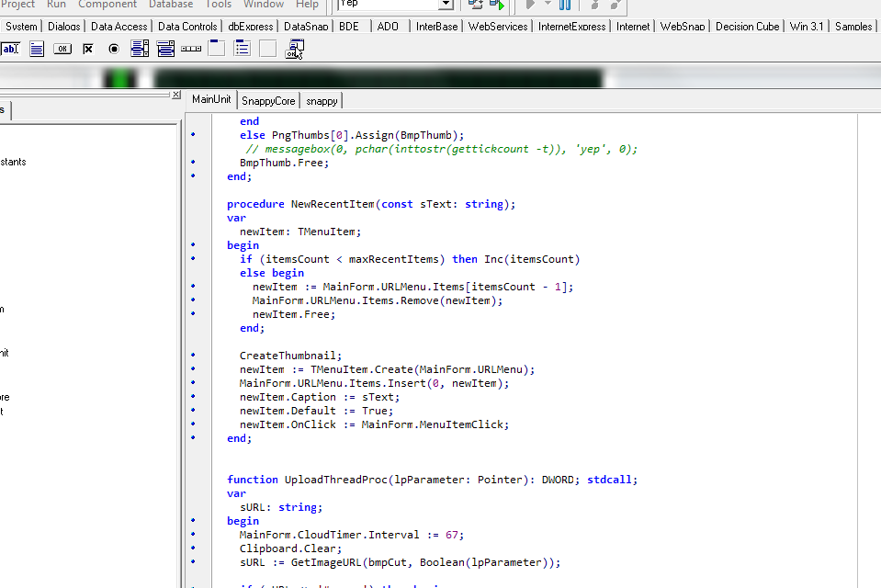The height and width of the screenshot is (588, 881).
Task: Click the Run (play) toolbar button
Action: (x=529, y=6)
